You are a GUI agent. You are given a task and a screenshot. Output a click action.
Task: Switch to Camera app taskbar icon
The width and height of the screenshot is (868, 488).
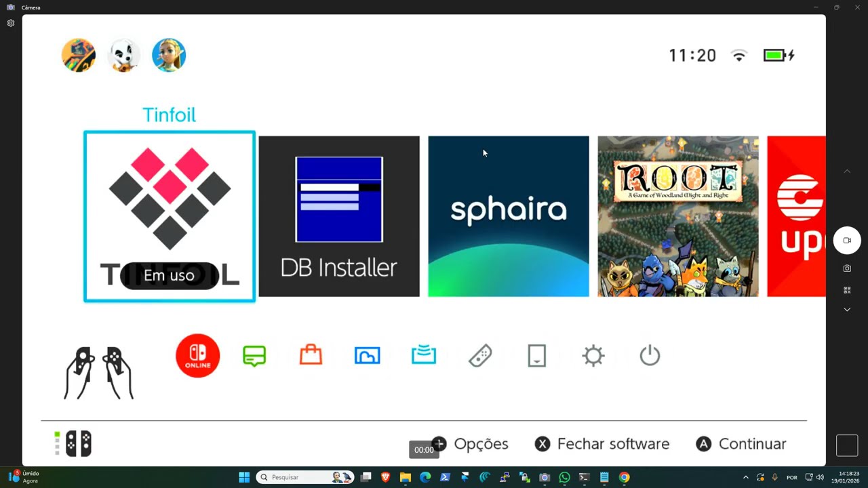pos(545,477)
